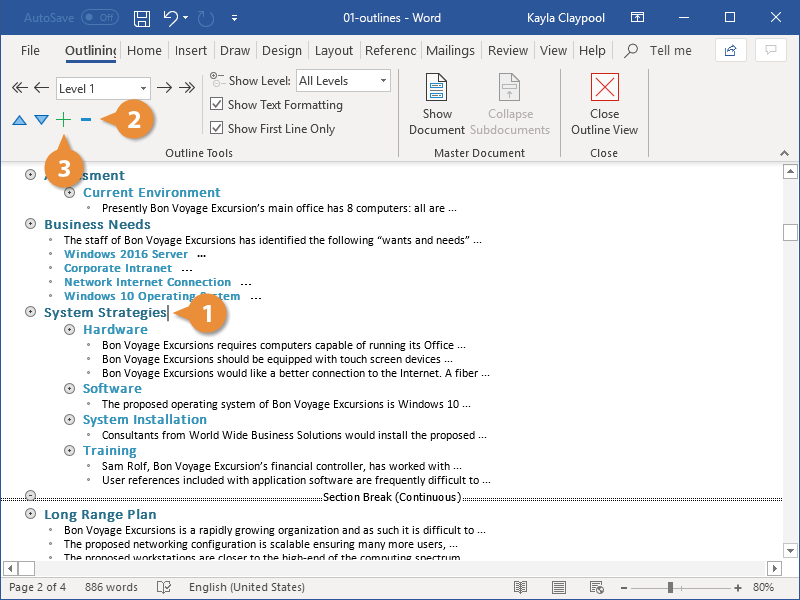Promote heading with single left arrow

pyautogui.click(x=41, y=88)
